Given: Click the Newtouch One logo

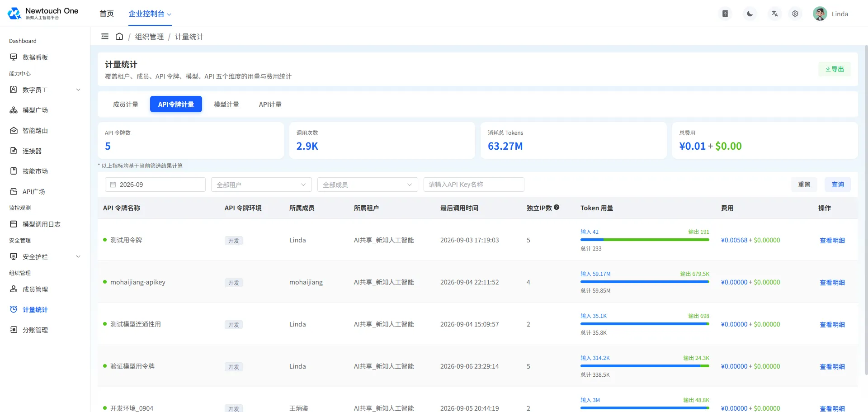Looking at the screenshot, I should point(43,14).
